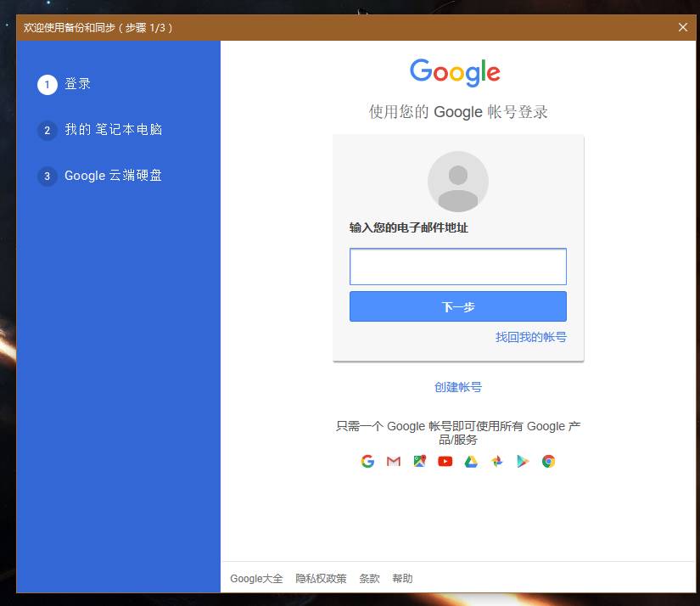Image resolution: width=700 pixels, height=606 pixels.
Task: Click the YouTube play icon
Action: (445, 462)
